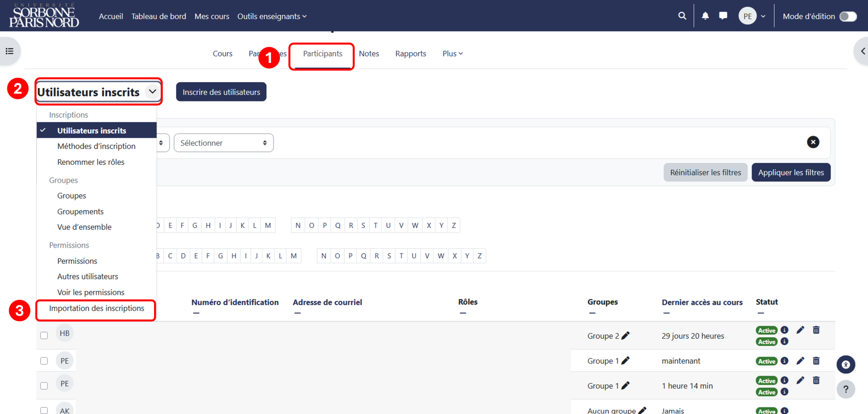
Task: Click Inscrire des utilisateurs button
Action: (221, 92)
